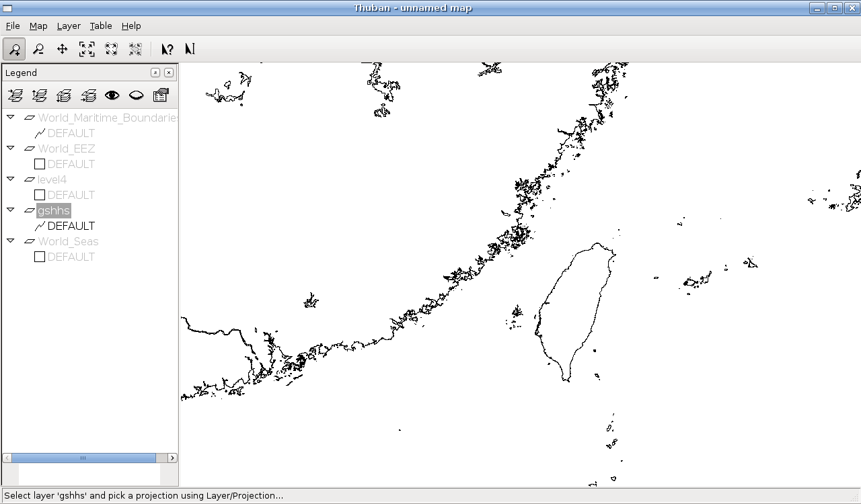The width and height of the screenshot is (861, 504).
Task: Collapse the World_Maritime_Boundaries layer
Action: click(x=10, y=117)
